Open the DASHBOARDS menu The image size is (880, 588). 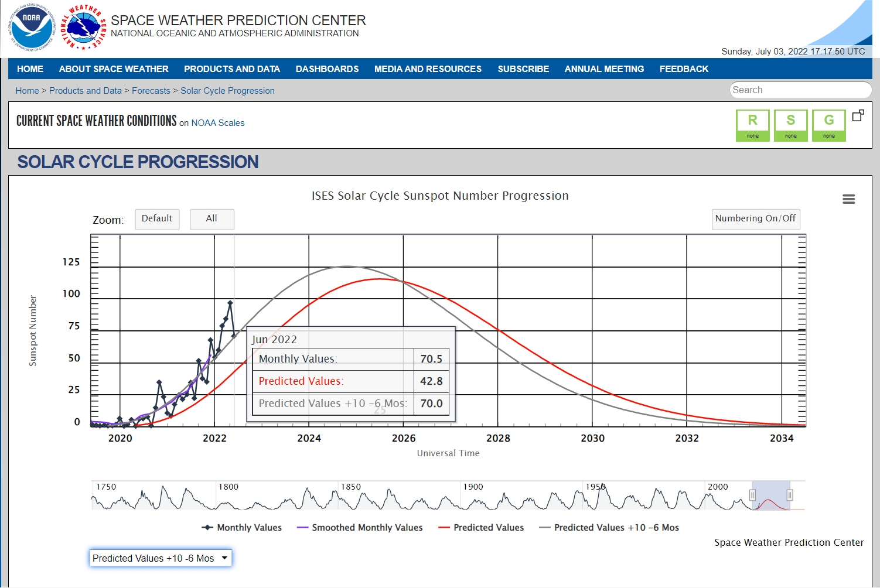327,69
